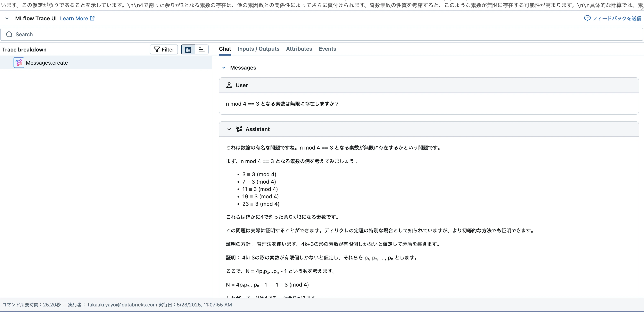Viewport: 644px width, 313px height.
Task: Switch to the Inputs / Outputs tab
Action: (258, 49)
